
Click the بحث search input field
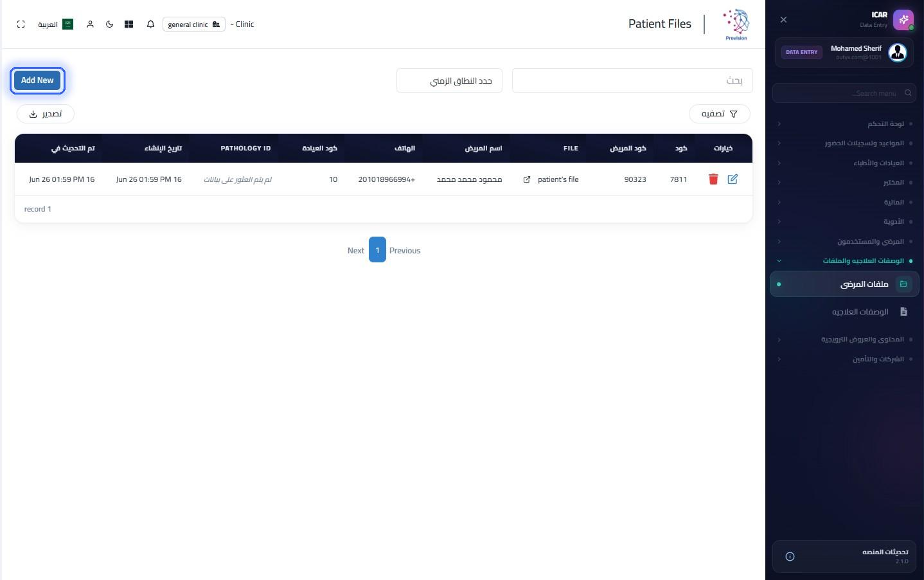[x=632, y=80]
